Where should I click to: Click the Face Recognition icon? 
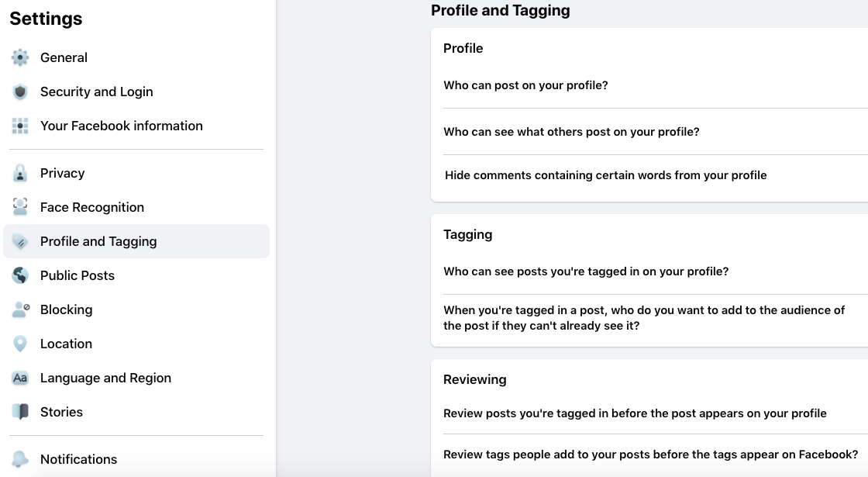point(20,207)
